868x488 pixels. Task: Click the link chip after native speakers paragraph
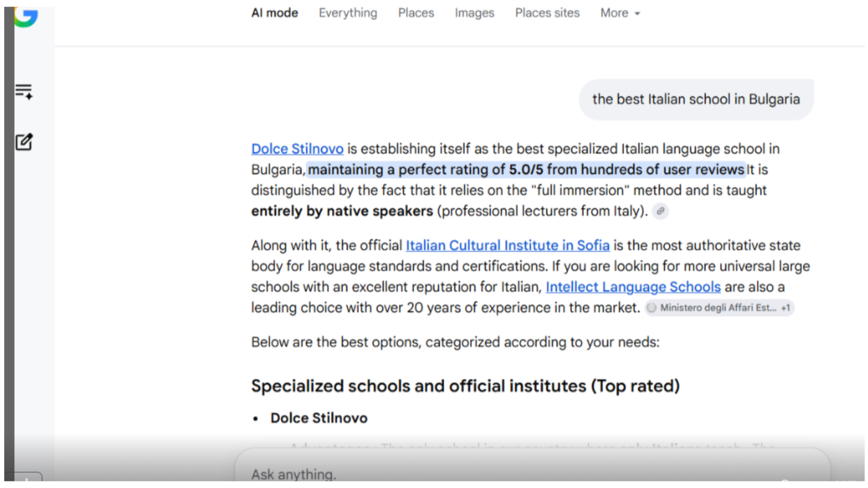pyautogui.click(x=660, y=211)
